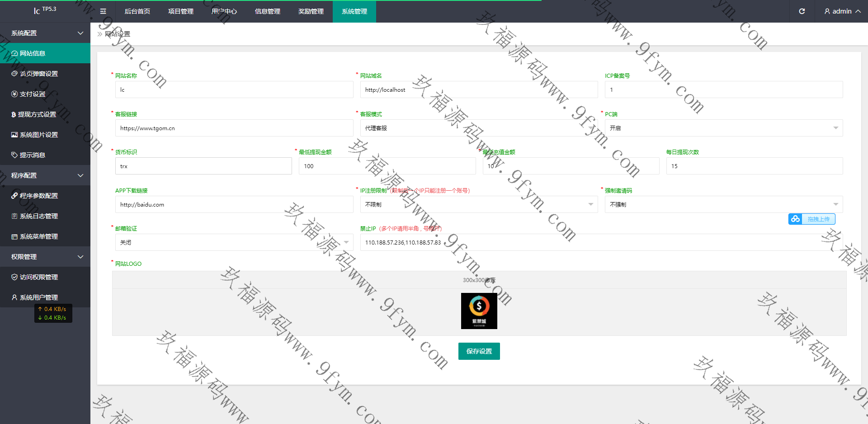The height and width of the screenshot is (424, 868).
Task: Open 程序参数配置 sidebar item
Action: [x=38, y=196]
